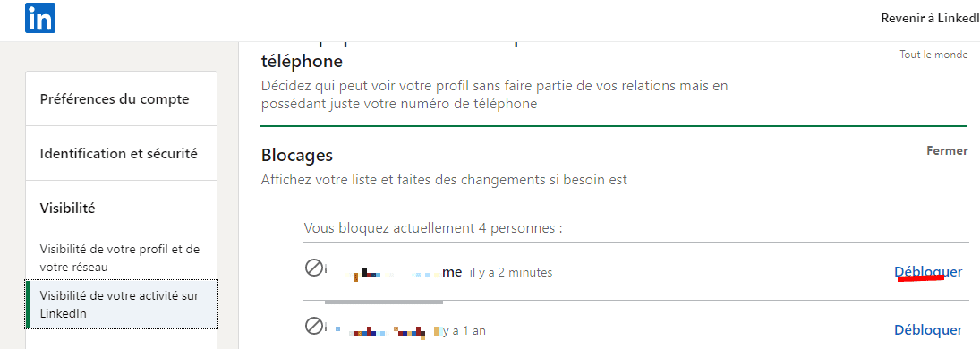Unblock the person blocked 1 year ago

tap(928, 329)
